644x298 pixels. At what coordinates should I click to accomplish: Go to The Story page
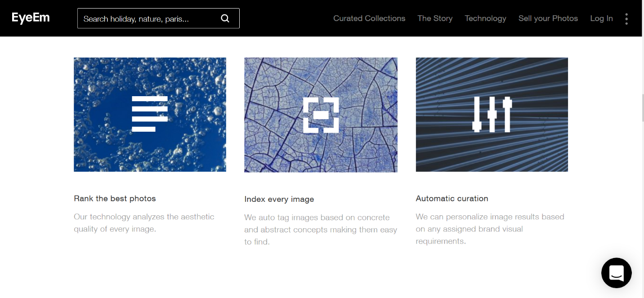click(435, 18)
